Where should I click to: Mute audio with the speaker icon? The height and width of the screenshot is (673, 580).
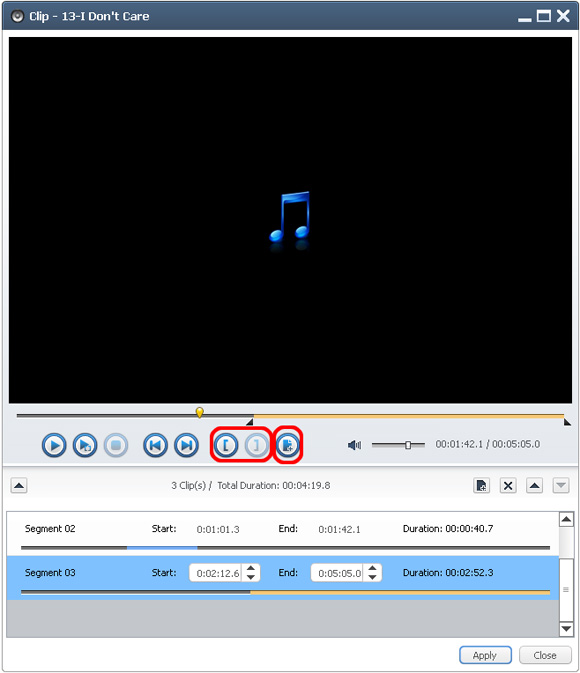click(354, 445)
